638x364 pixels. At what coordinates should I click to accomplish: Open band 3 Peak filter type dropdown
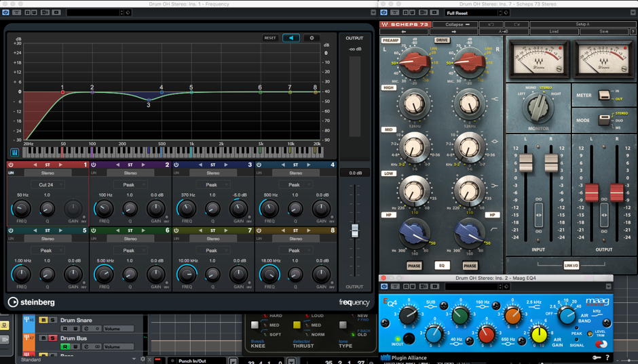213,184
